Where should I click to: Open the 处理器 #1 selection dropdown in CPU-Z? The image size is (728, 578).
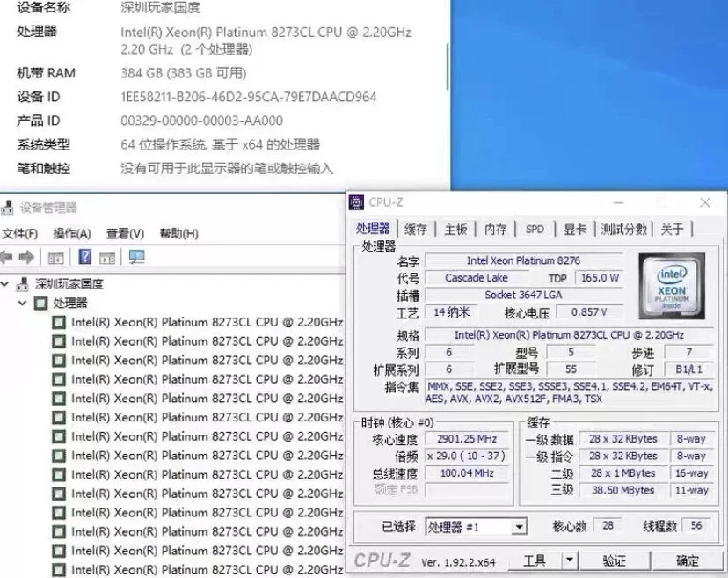(x=519, y=527)
